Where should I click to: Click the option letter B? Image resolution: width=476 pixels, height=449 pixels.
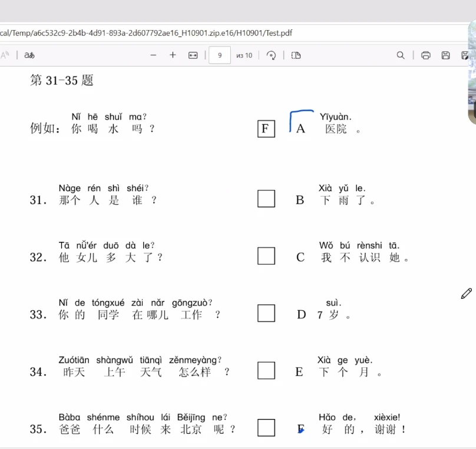click(x=300, y=200)
